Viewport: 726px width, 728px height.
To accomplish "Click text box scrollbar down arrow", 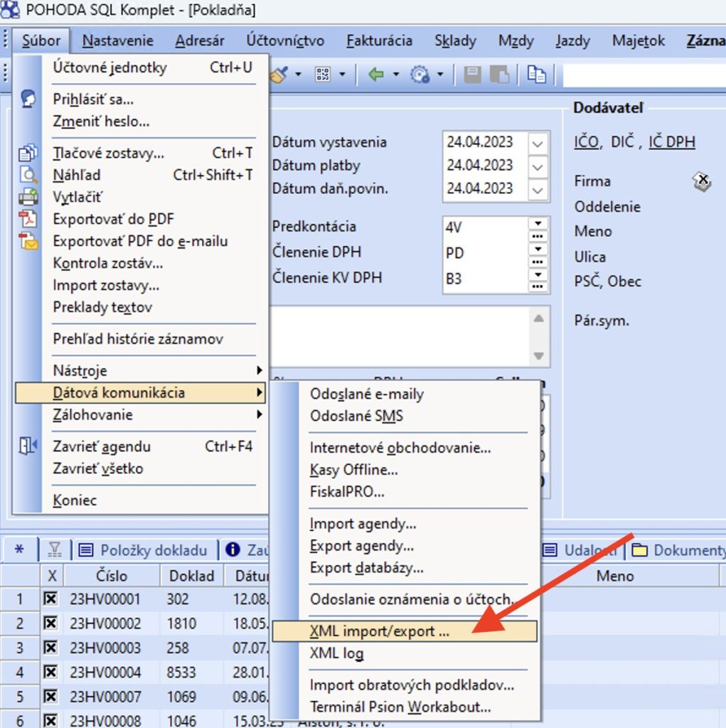I will [x=538, y=355].
